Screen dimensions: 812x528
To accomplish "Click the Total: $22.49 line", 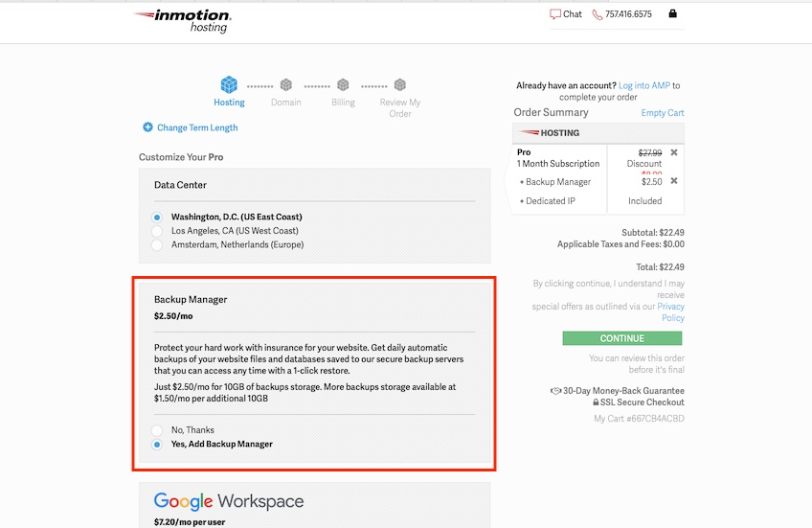I will pos(661,266).
